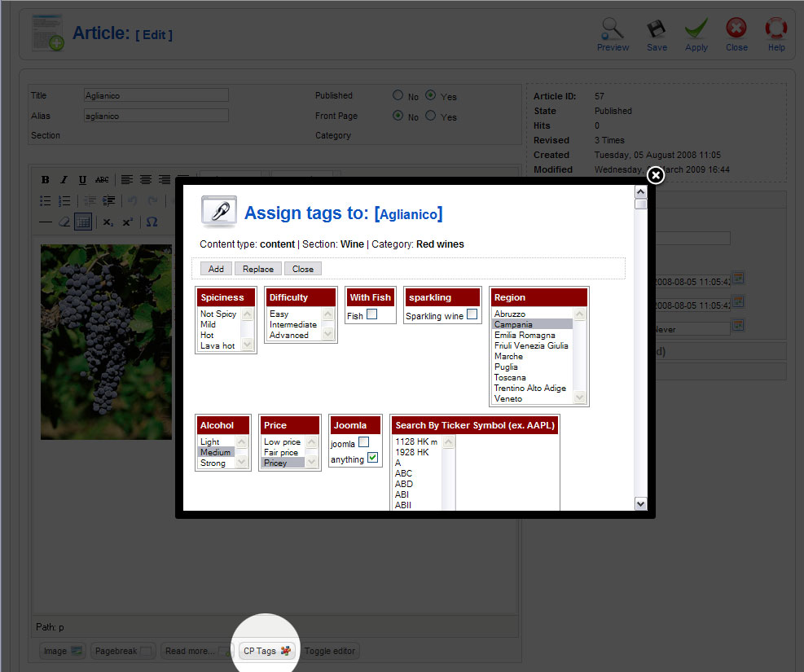Open Help via the lifebuoy icon
The height and width of the screenshot is (672, 804).
(x=776, y=30)
